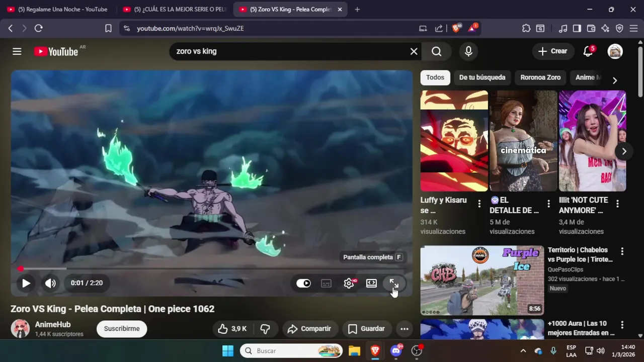The image size is (644, 362).
Task: Open browser main hamburger menu
Action: pyautogui.click(x=633, y=29)
